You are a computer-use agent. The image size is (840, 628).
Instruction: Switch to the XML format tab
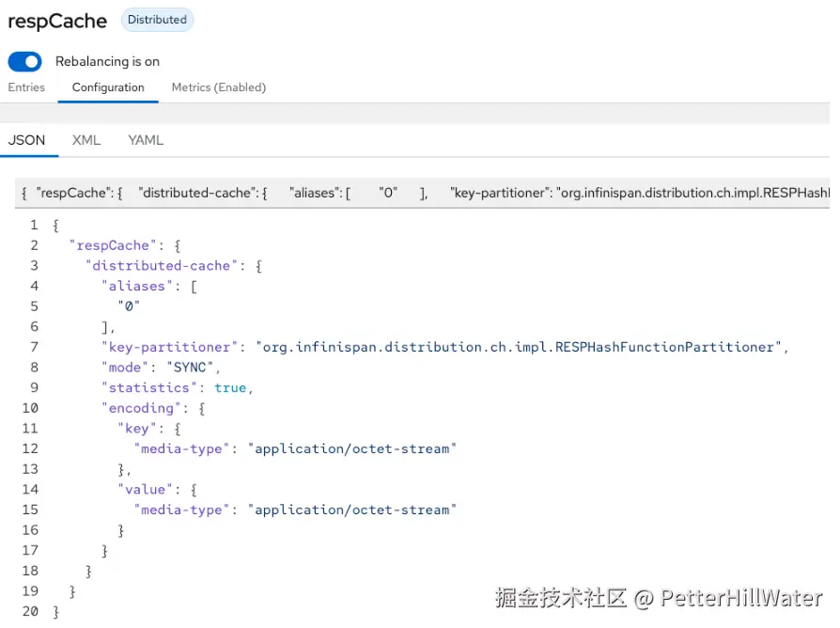pos(86,140)
